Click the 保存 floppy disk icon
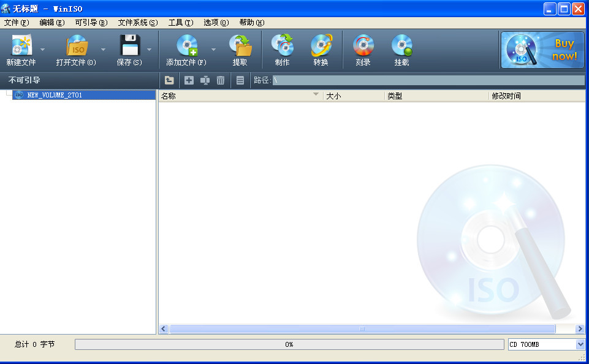 (130, 45)
